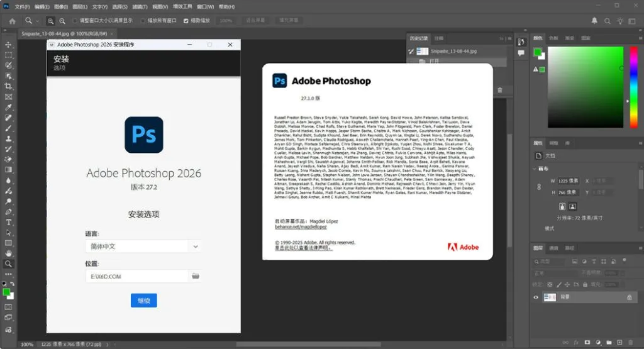The width and height of the screenshot is (644, 349).
Task: Browse install location folder icon
Action: (196, 276)
